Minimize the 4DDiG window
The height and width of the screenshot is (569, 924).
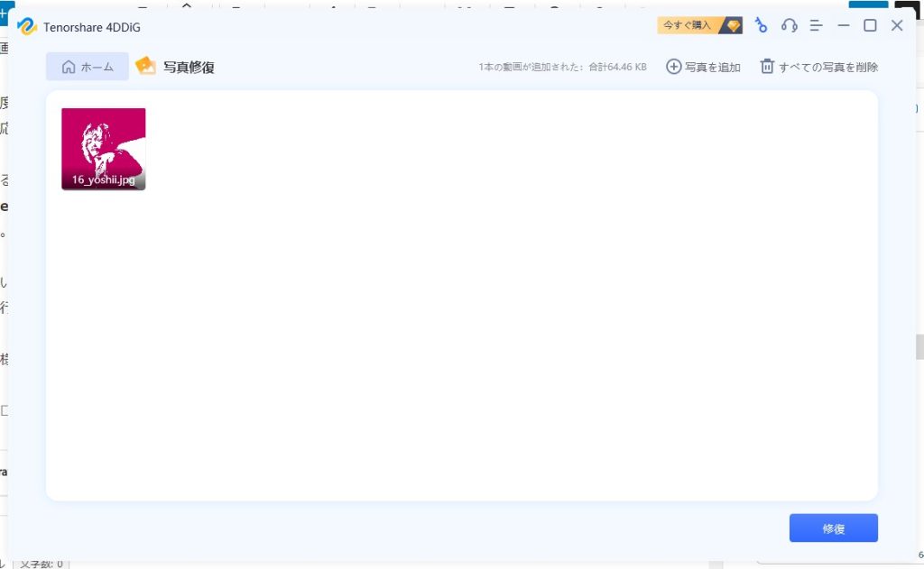[844, 25]
